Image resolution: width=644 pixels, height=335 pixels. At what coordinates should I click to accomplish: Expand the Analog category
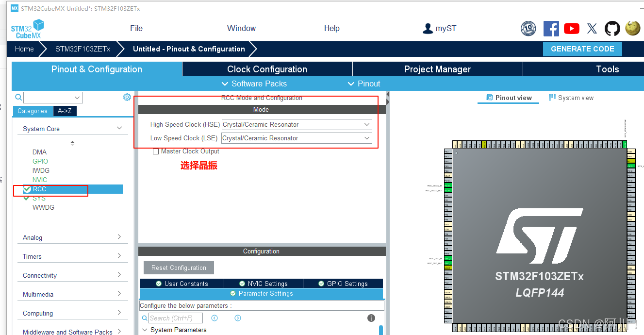(x=119, y=237)
